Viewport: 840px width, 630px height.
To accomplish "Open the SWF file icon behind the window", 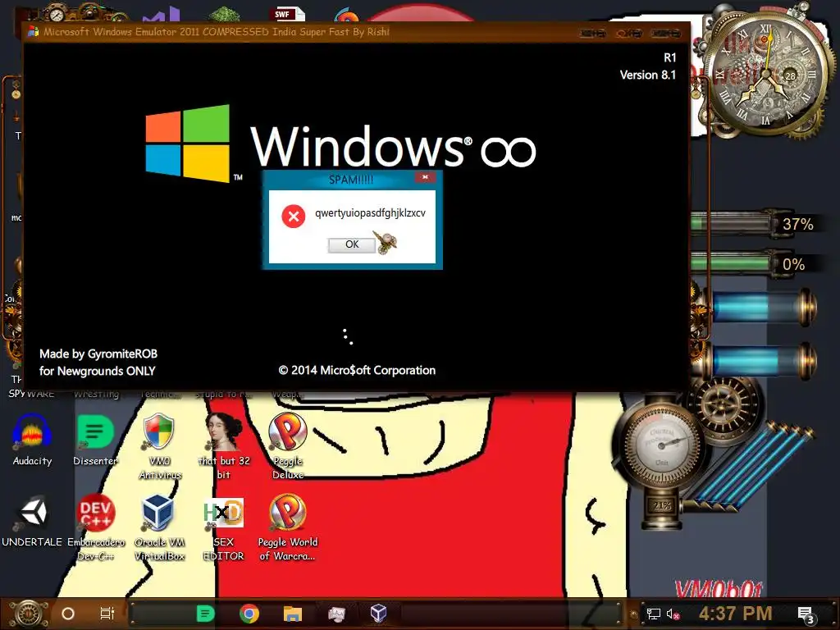I will [289, 14].
